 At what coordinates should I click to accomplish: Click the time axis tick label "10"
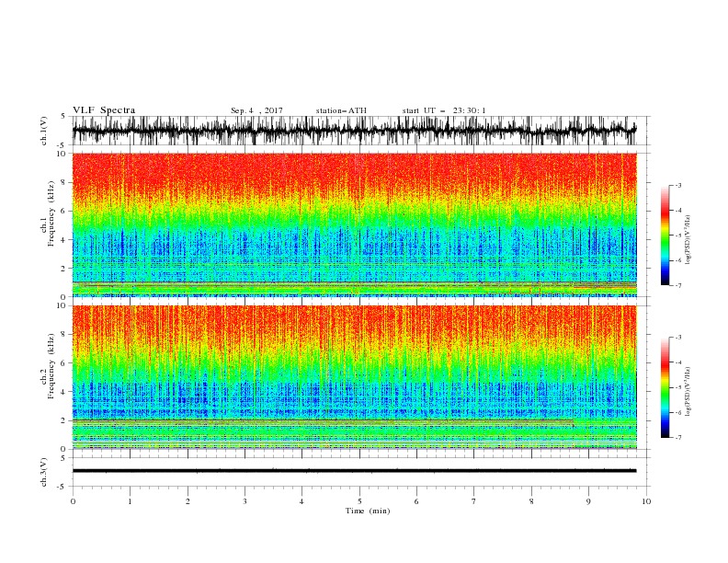[x=646, y=501]
